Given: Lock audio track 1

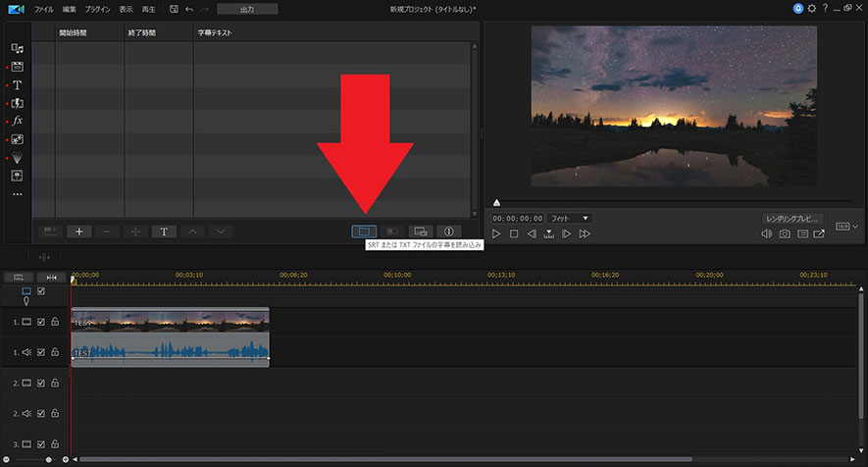Looking at the screenshot, I should coord(55,352).
